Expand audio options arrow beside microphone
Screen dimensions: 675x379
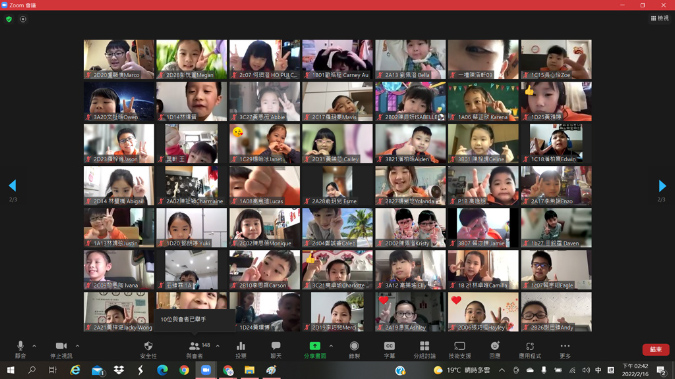pyautogui.click(x=34, y=346)
